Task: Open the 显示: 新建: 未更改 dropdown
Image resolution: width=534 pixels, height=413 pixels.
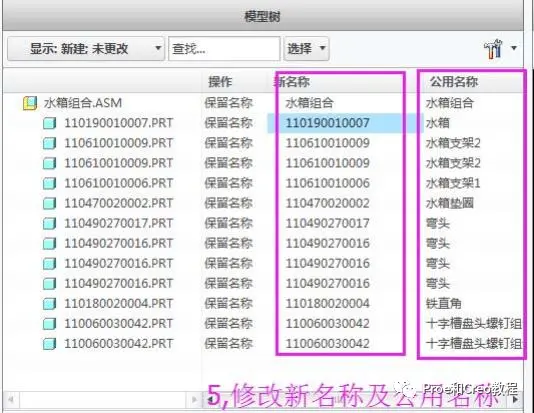Action: (x=86, y=49)
